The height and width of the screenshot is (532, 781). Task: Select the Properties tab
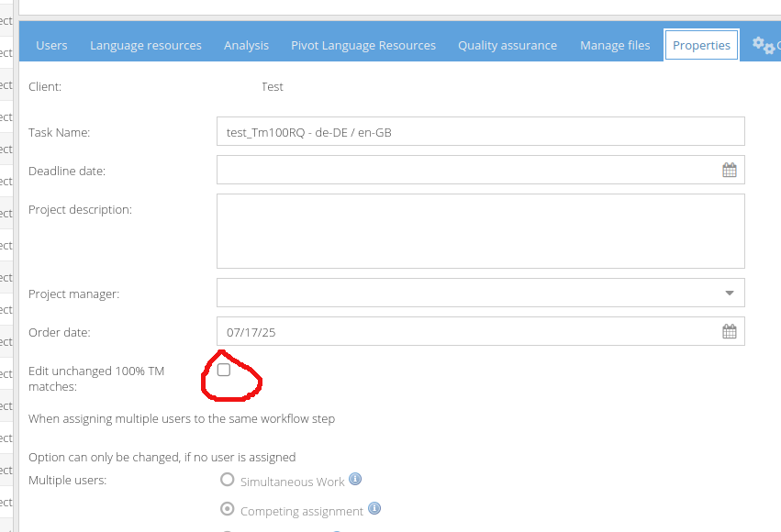[x=701, y=45]
